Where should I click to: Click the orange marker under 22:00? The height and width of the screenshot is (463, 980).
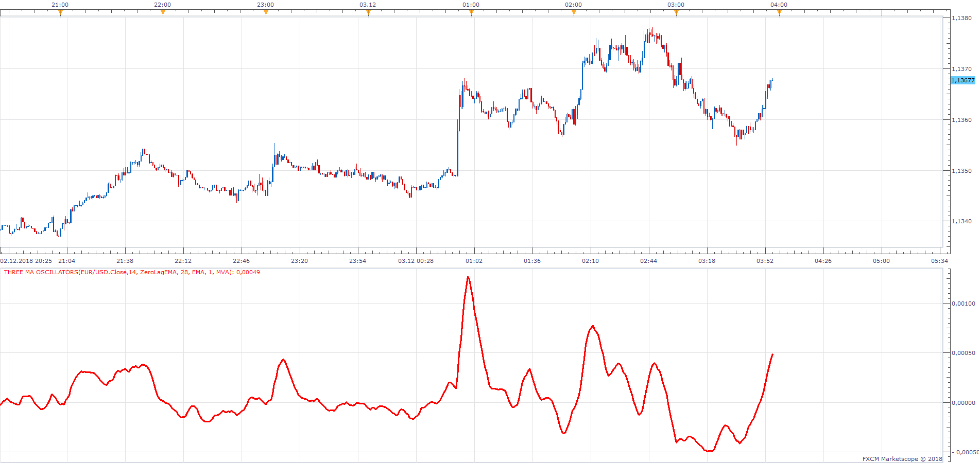(163, 13)
